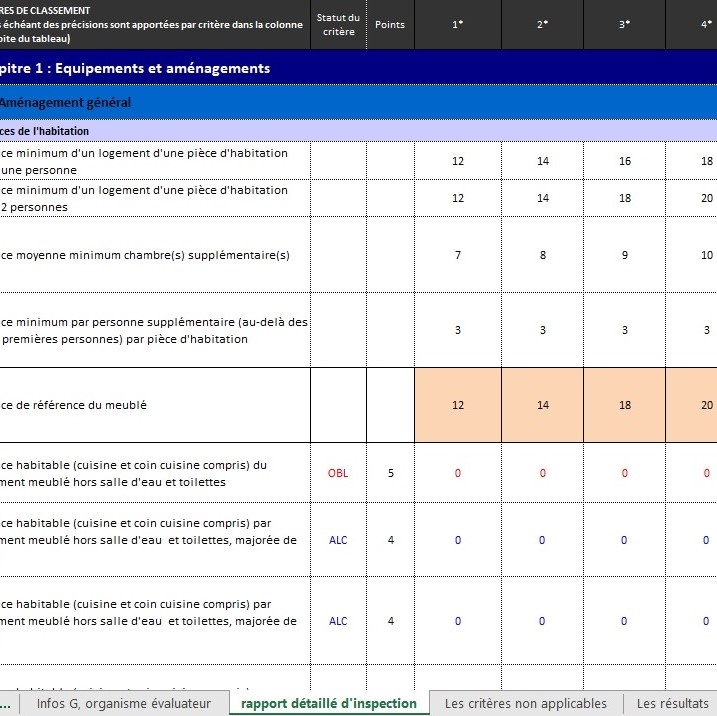
Task: Click the '1*' column header cell
Action: [458, 24]
